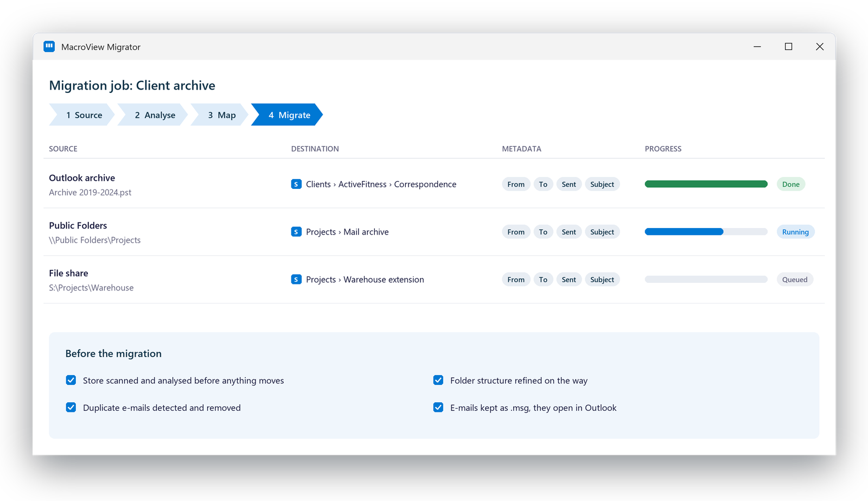The width and height of the screenshot is (868, 501).
Task: Click the From tag in File share row
Action: click(516, 280)
